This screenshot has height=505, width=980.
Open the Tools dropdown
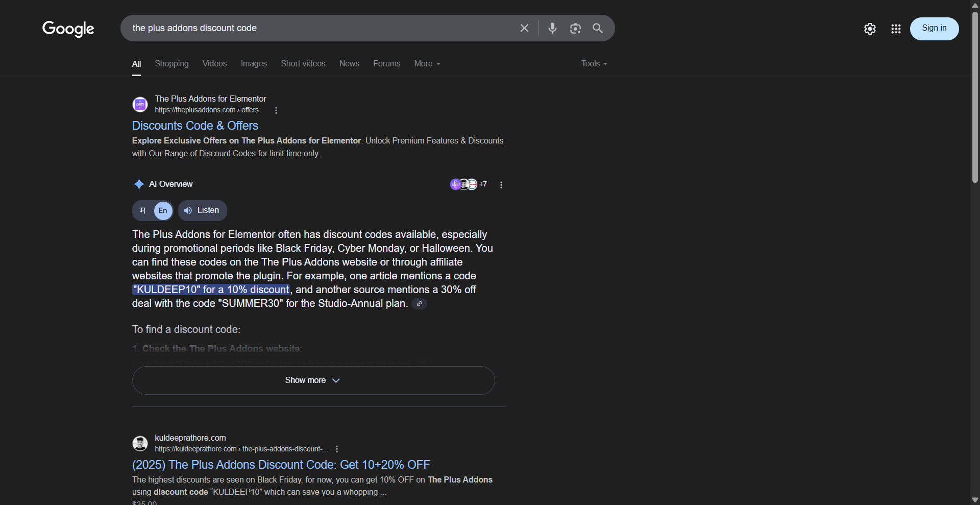[594, 64]
